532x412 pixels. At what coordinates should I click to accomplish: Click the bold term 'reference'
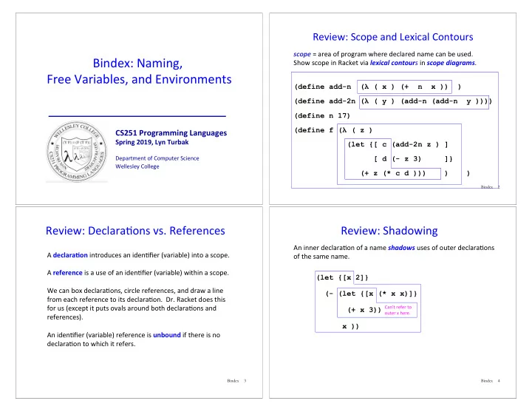(67, 273)
